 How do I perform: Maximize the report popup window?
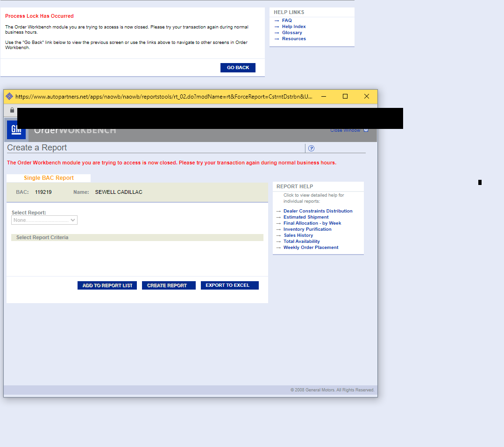345,97
